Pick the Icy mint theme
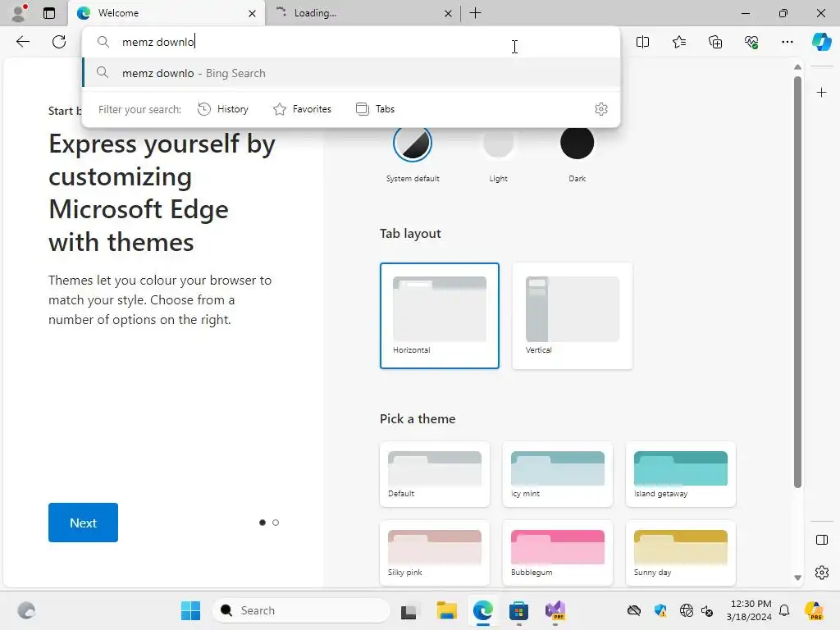Image resolution: width=840 pixels, height=630 pixels. pyautogui.click(x=558, y=474)
